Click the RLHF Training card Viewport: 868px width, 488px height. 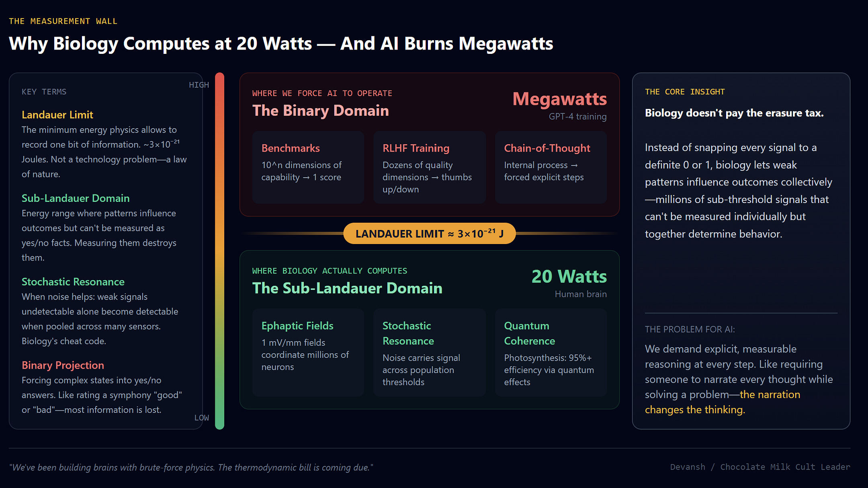429,167
